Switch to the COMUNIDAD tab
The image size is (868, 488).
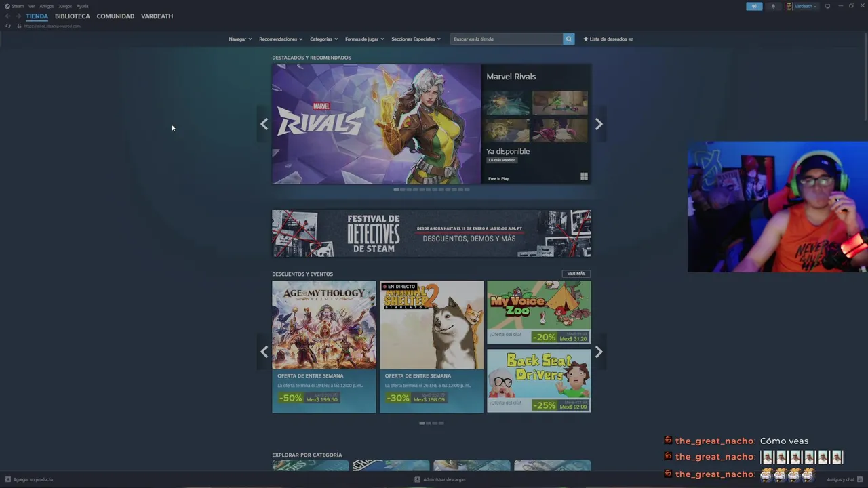tap(115, 16)
